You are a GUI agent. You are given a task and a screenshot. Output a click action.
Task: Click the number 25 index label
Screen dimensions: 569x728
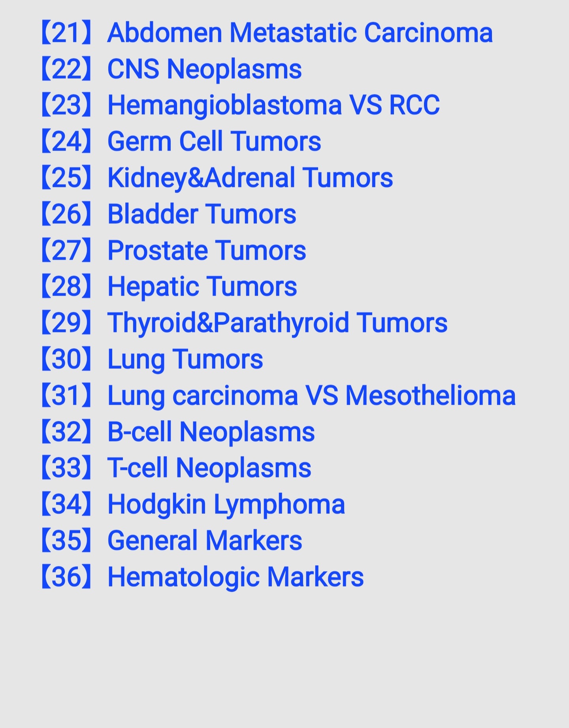66,178
